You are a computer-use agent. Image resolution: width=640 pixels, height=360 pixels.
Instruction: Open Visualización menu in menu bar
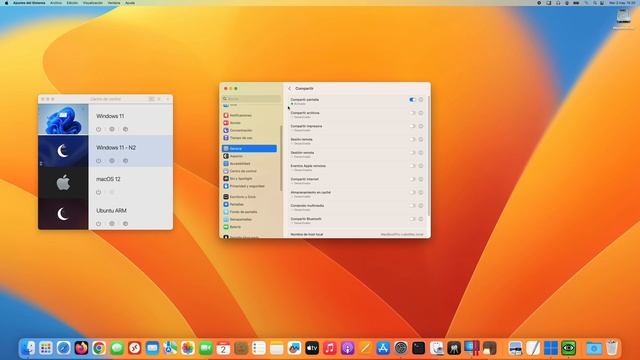(x=93, y=3)
